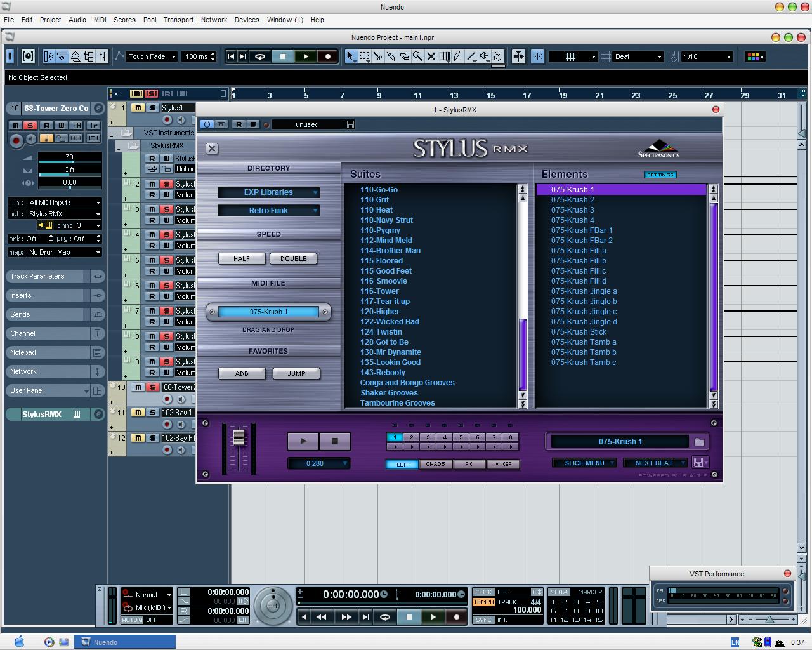The width and height of the screenshot is (812, 650).
Task: Open the Devices menu
Action: 247,20
